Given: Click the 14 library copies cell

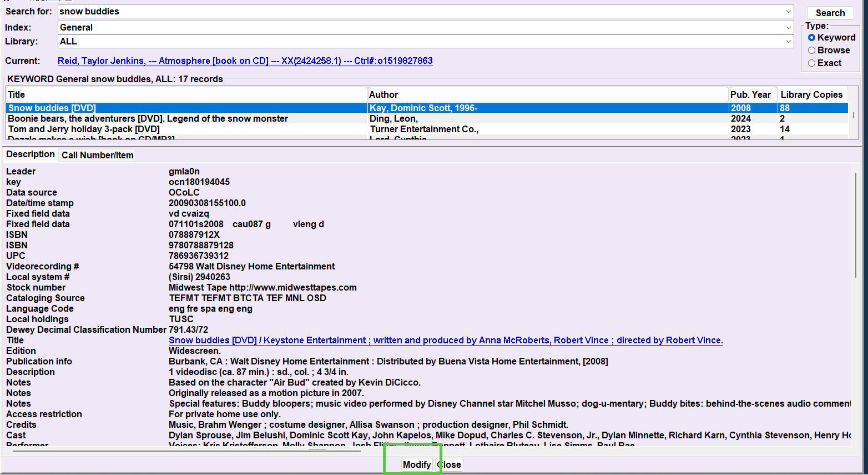Looking at the screenshot, I should tap(784, 129).
